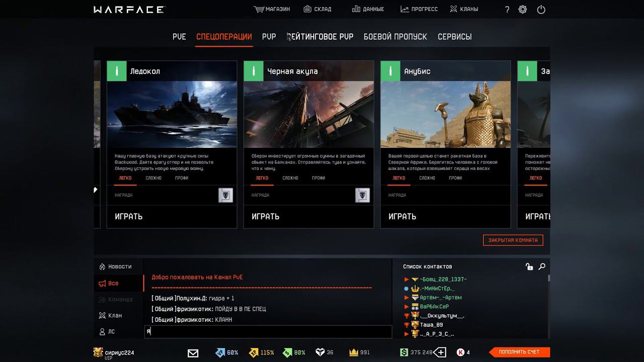Click the K credits icon

coord(460,352)
